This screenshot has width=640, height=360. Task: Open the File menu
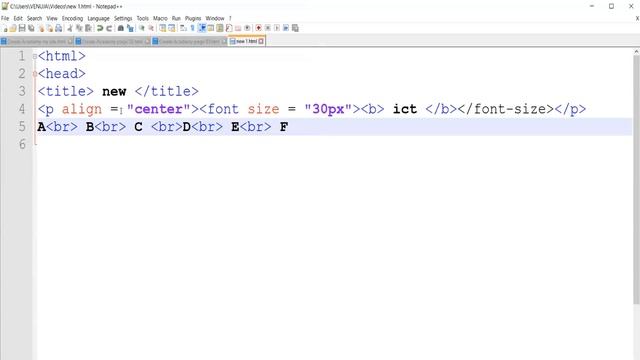point(5,18)
